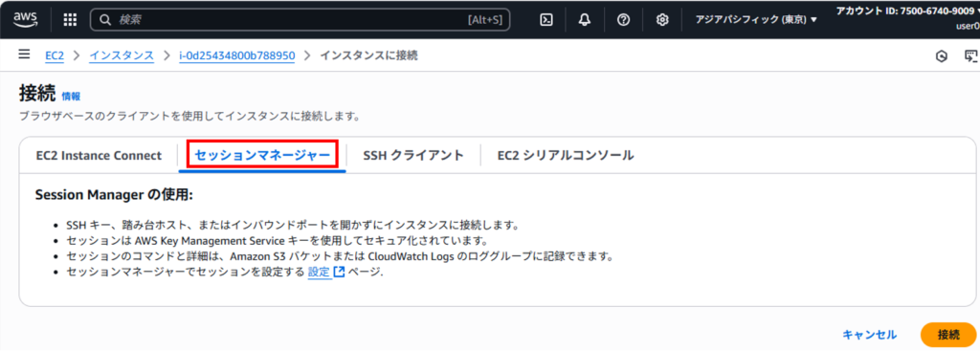The image size is (980, 351).
Task: Click the search magnifier icon
Action: point(105,19)
